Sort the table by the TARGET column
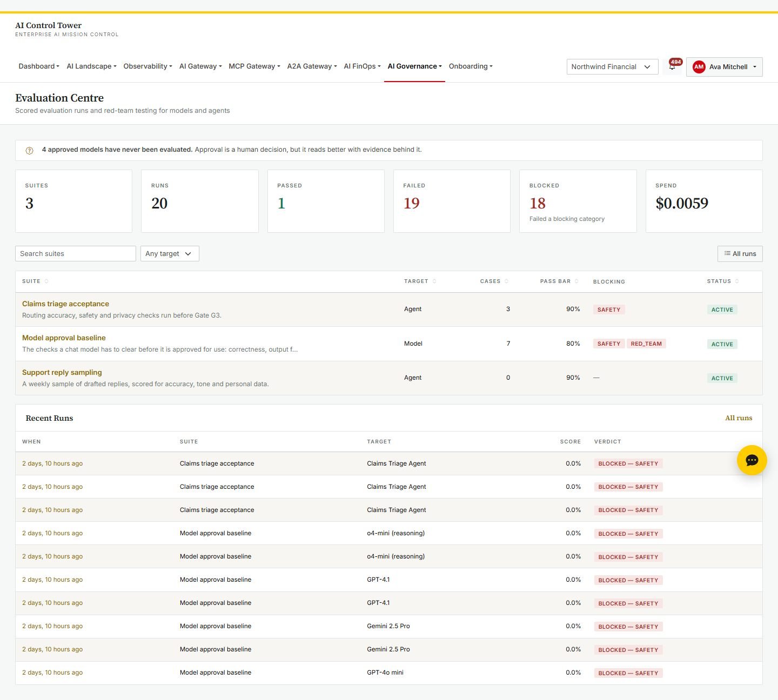The width and height of the screenshot is (778, 700). pos(420,281)
